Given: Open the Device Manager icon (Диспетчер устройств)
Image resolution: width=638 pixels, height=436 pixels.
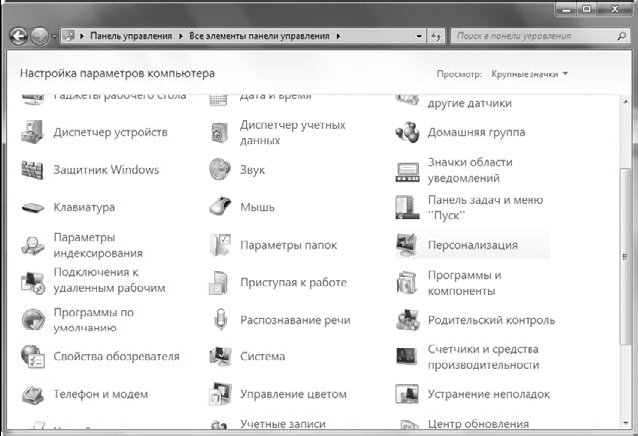Looking at the screenshot, I should pyautogui.click(x=33, y=132).
